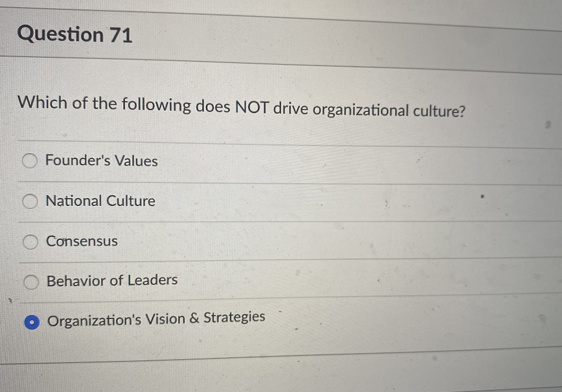The height and width of the screenshot is (392, 562).
Task: Click the Consensus answer text
Action: (x=81, y=241)
